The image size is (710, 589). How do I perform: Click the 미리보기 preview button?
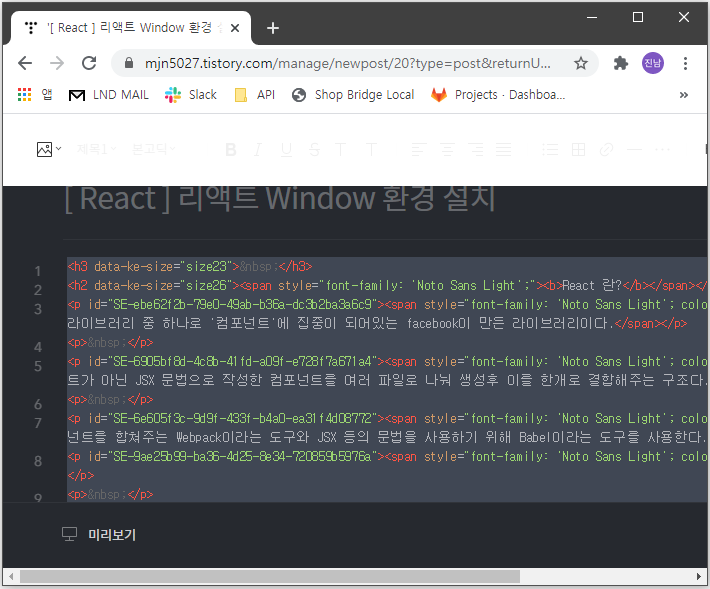click(x=112, y=535)
